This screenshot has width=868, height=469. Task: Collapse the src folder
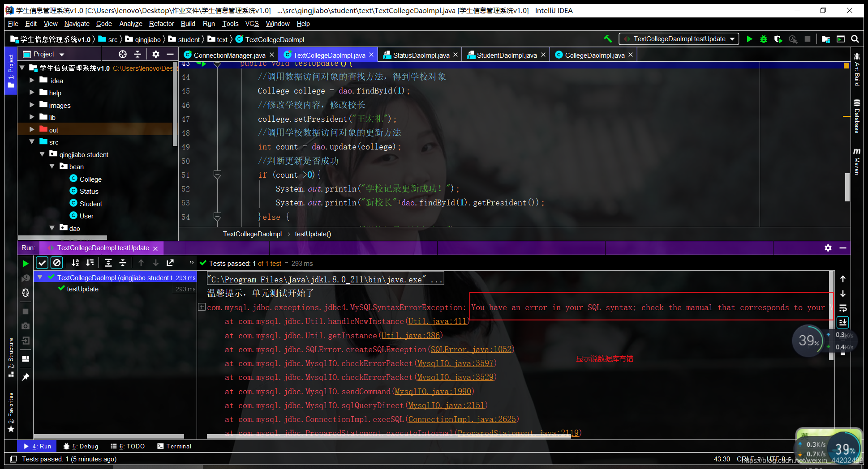coord(32,141)
